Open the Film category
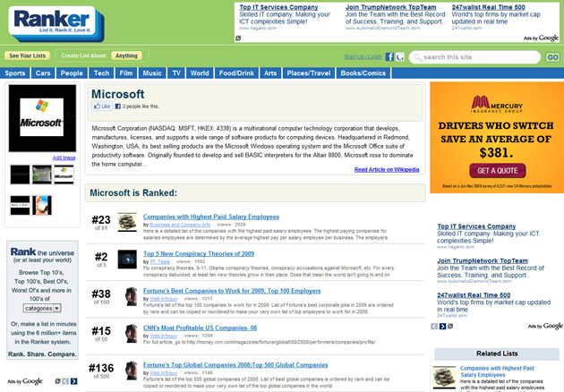This screenshot has height=392, width=564. click(126, 73)
